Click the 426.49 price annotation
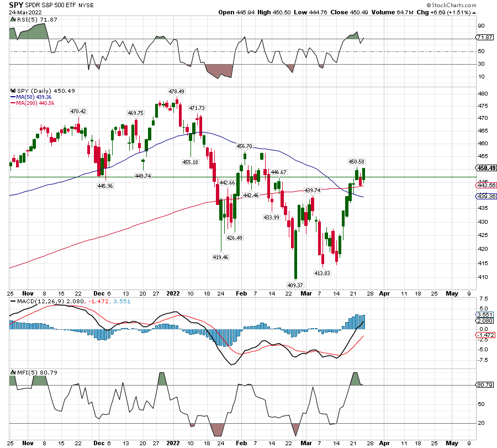Image resolution: width=497 pixels, height=448 pixels. [x=234, y=238]
